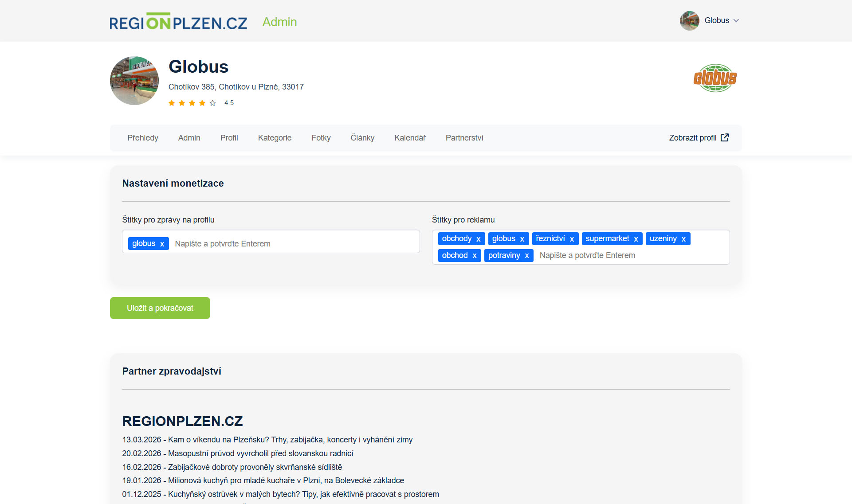This screenshot has height=504, width=852.
Task: Open the Kuchyňský ostrůvek article
Action: tap(281, 494)
